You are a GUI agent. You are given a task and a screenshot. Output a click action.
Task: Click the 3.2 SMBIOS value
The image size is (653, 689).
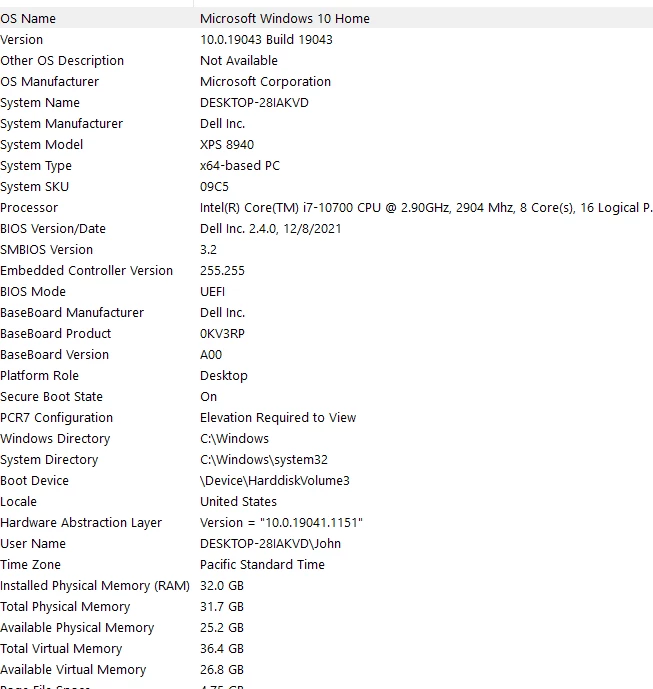click(208, 250)
